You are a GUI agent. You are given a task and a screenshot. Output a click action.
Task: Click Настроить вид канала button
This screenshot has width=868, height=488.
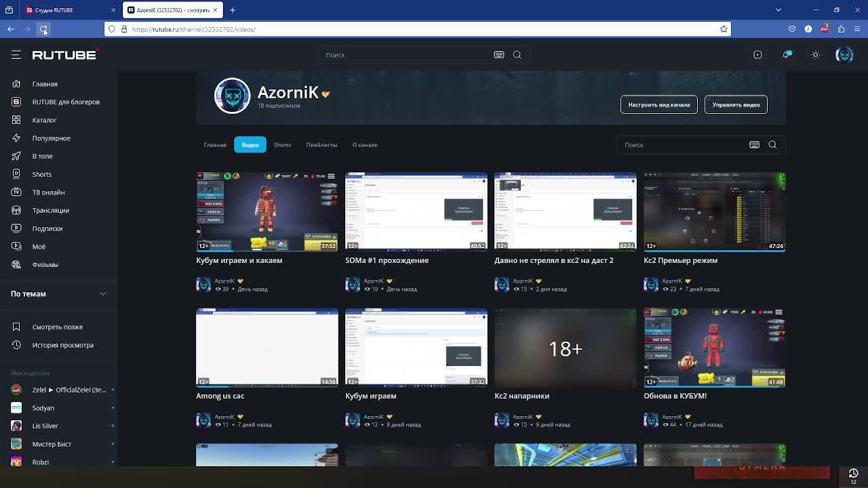[658, 104]
